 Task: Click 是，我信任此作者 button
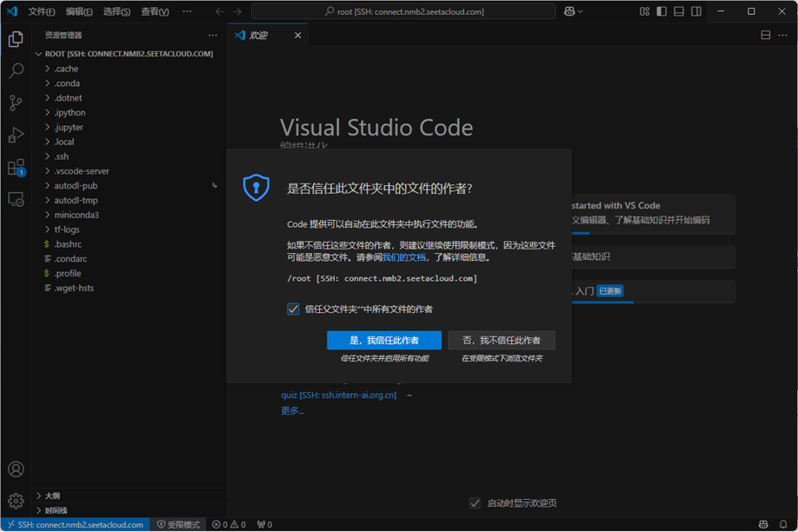pos(384,340)
